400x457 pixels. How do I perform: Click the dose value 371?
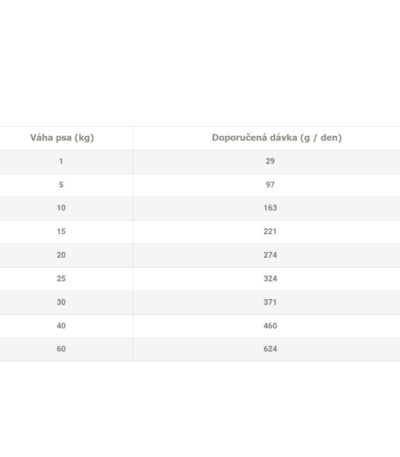pos(270,302)
